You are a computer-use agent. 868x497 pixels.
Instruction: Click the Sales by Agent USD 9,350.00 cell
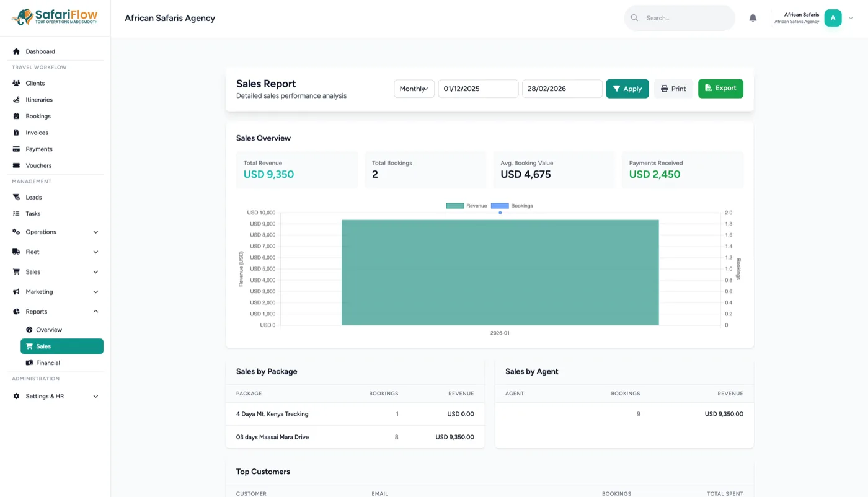(x=724, y=414)
